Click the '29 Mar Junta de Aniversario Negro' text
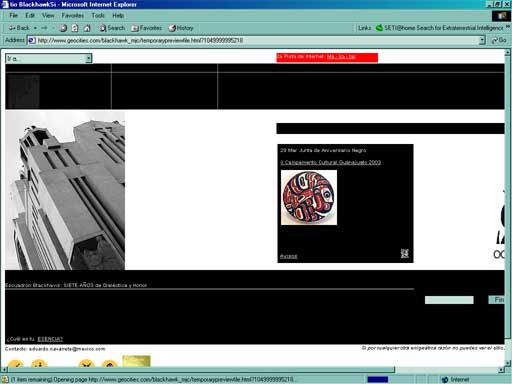The width and height of the screenshot is (512, 384). click(323, 150)
